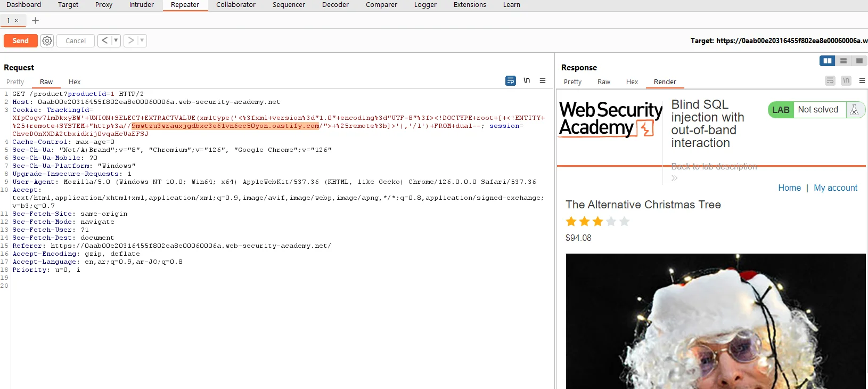Switch to the Proxy tab
868x389 pixels.
104,5
